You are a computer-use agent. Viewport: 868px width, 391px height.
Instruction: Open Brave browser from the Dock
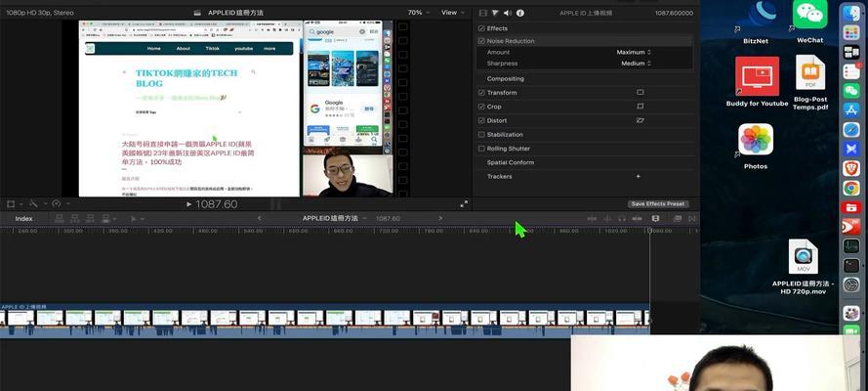click(x=851, y=168)
